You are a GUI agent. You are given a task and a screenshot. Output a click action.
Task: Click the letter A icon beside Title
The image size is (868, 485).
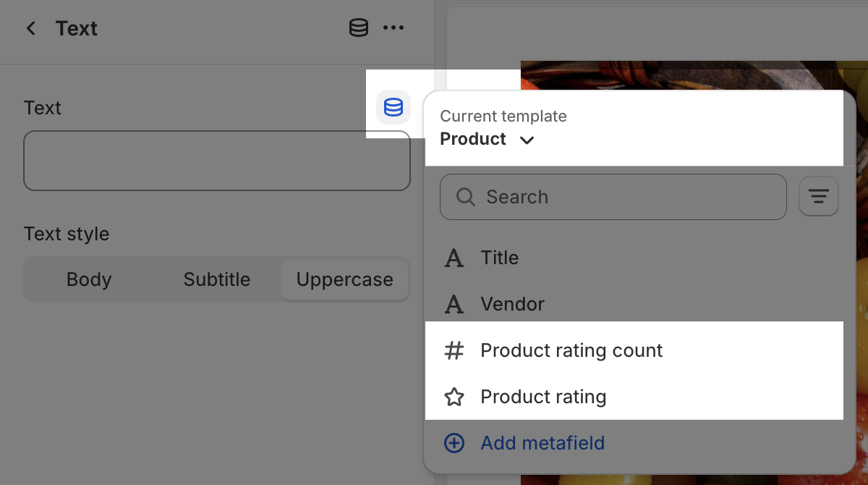point(454,258)
